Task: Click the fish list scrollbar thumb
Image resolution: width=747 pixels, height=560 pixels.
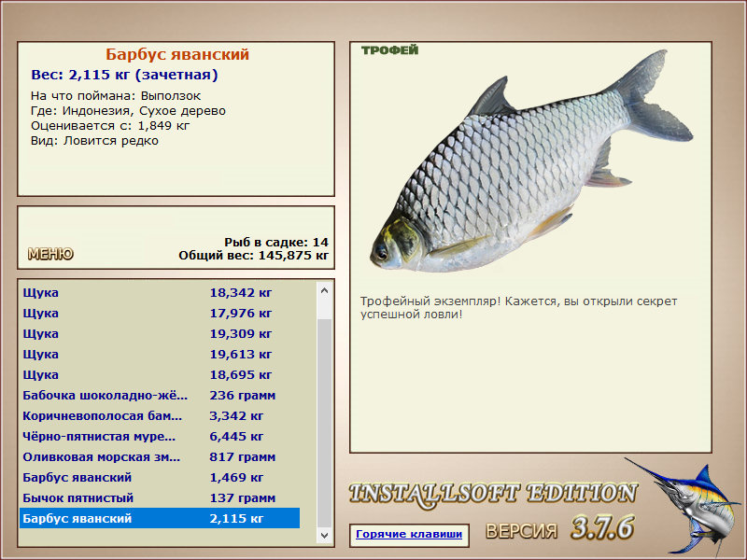Action: [x=324, y=423]
